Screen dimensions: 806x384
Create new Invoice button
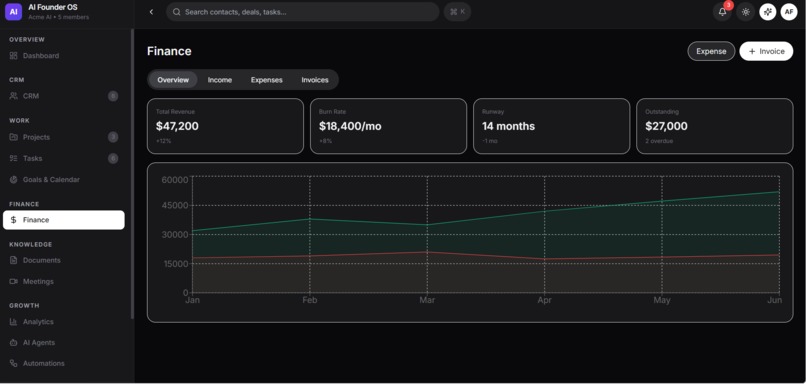click(x=766, y=51)
